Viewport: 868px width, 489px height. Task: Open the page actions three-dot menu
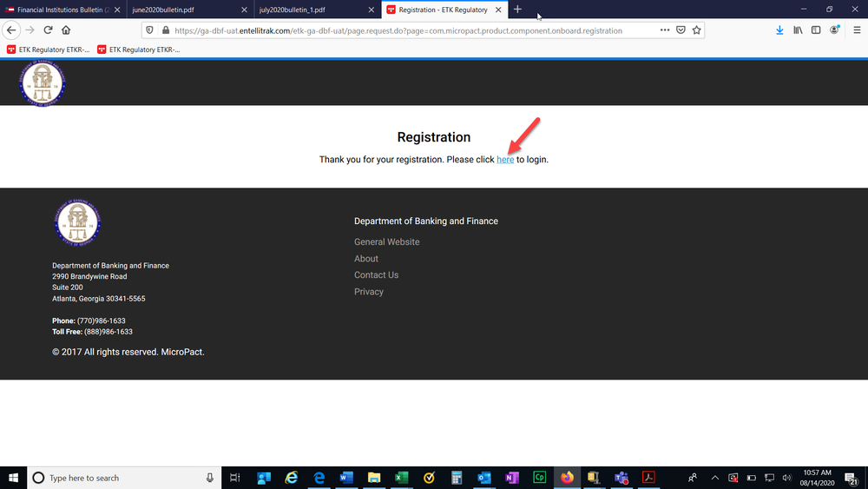pyautogui.click(x=665, y=30)
